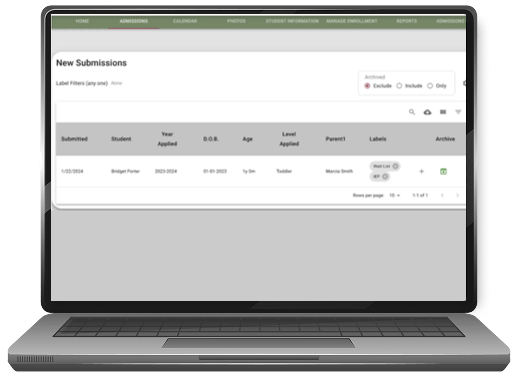Click the New Submissions heading
The width and height of the screenshot is (518, 377).
coord(91,63)
